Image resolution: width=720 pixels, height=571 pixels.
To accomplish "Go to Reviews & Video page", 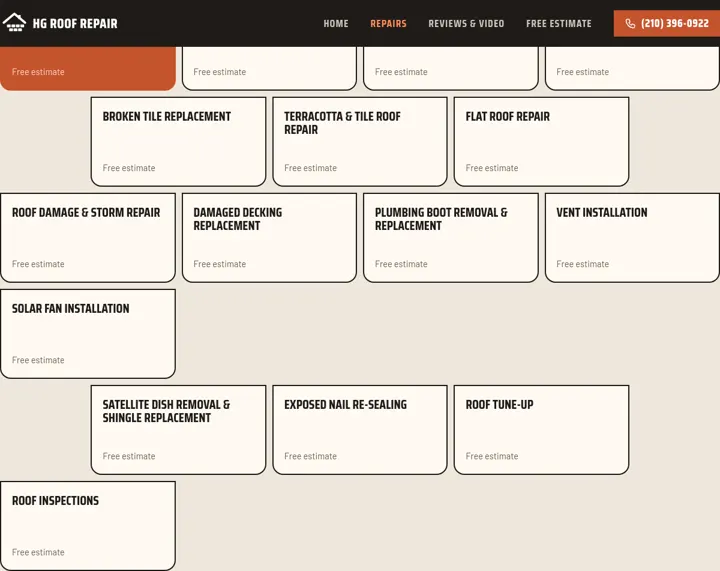I will tap(466, 23).
